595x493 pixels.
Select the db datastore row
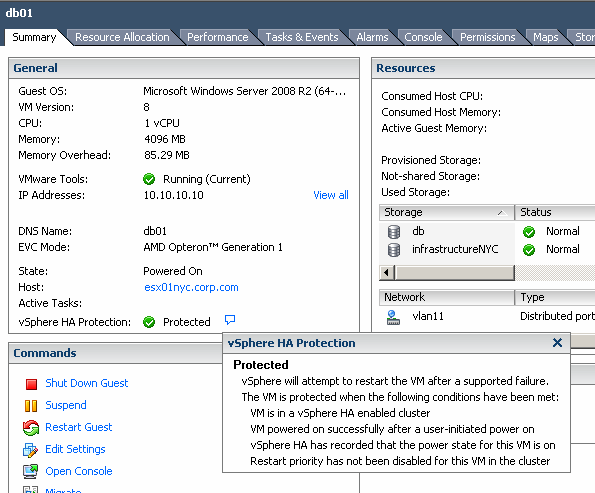[x=487, y=232]
